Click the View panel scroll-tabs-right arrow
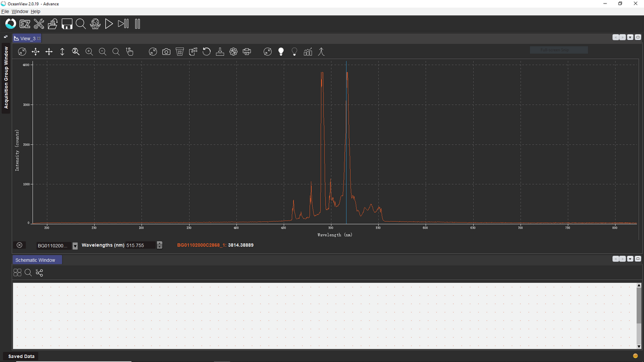 click(623, 37)
